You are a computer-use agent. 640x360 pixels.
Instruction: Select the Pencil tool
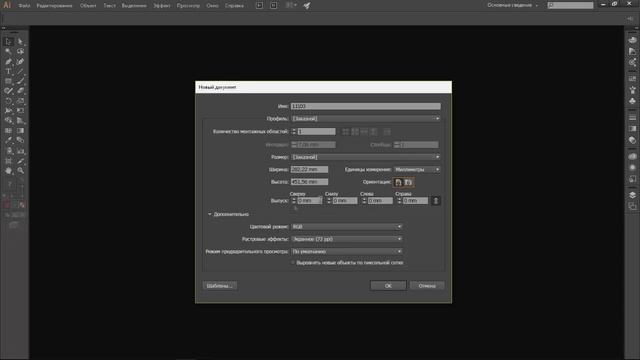tap(8, 91)
